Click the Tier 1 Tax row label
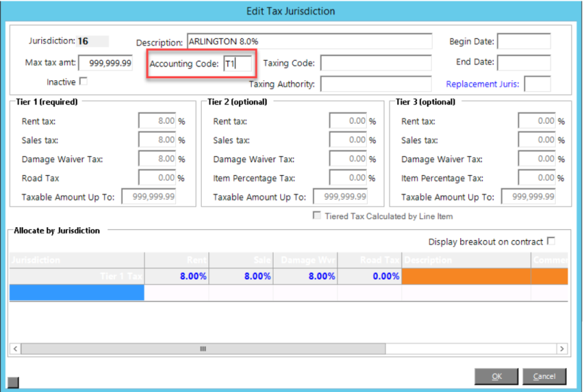This screenshot has width=584, height=392. tap(77, 276)
